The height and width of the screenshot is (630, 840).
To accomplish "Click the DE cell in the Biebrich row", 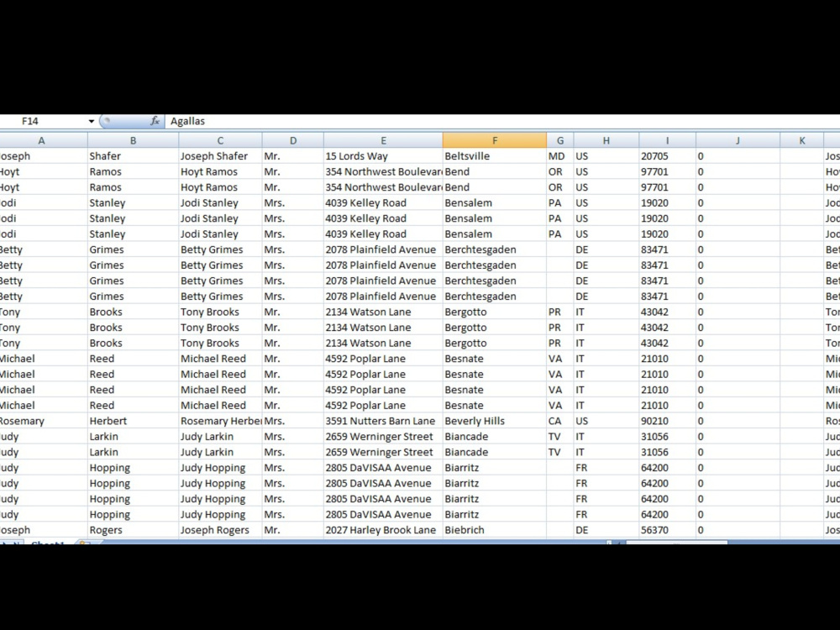I will click(x=606, y=530).
